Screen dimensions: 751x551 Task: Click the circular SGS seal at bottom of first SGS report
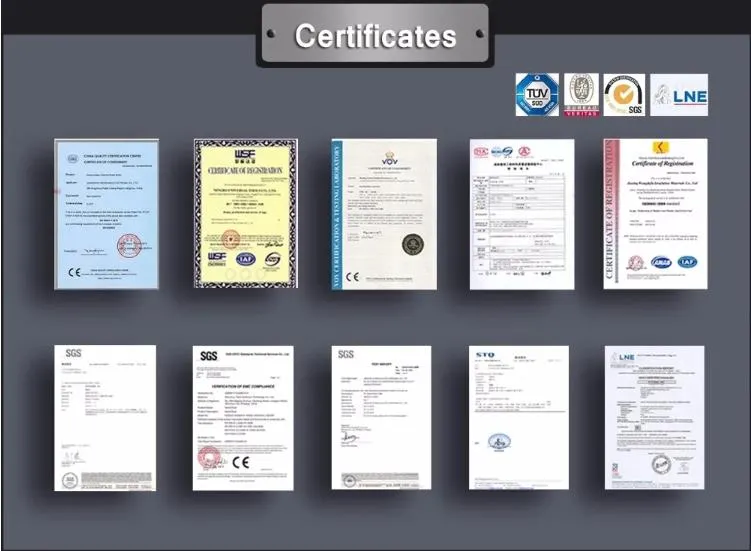[x=70, y=480]
